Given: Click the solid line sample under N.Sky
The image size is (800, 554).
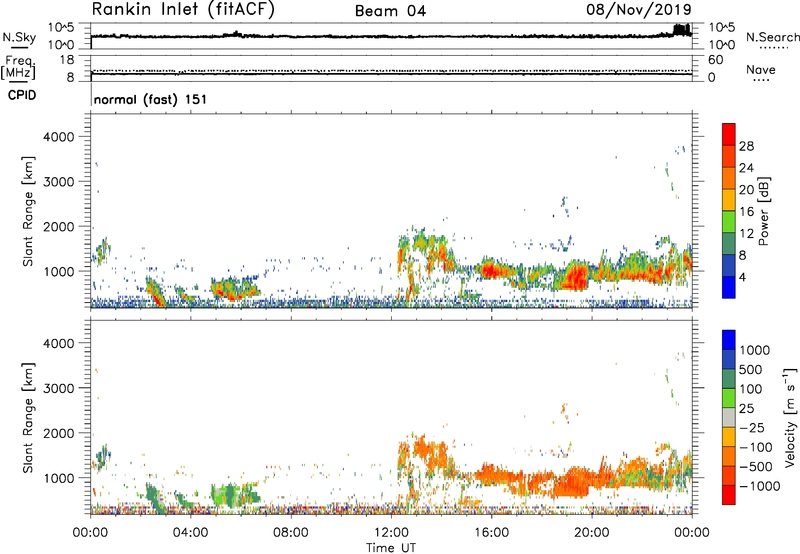Looking at the screenshot, I should click(x=19, y=47).
